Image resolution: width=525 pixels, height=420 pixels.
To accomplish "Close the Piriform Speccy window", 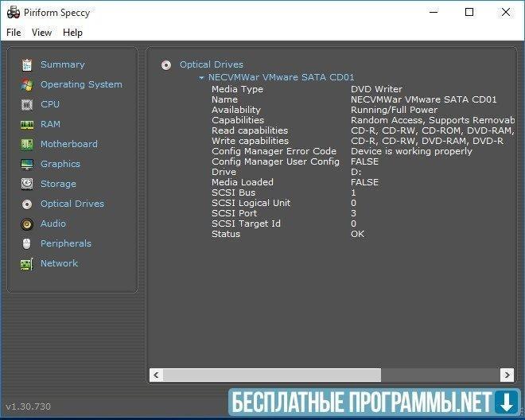I will [506, 13].
